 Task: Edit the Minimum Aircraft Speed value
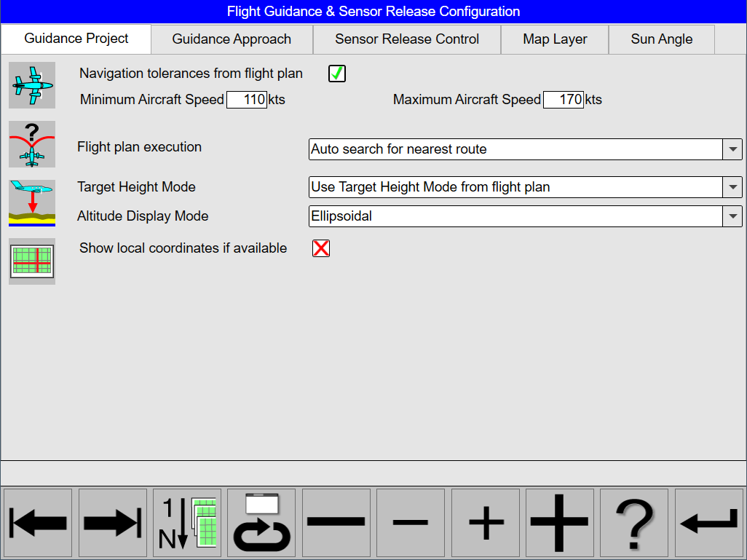tap(248, 100)
